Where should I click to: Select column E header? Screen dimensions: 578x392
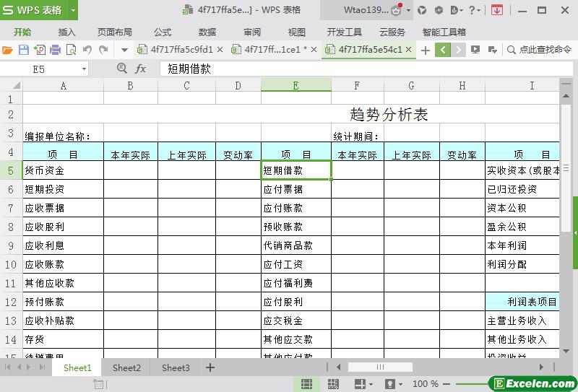[x=296, y=86]
